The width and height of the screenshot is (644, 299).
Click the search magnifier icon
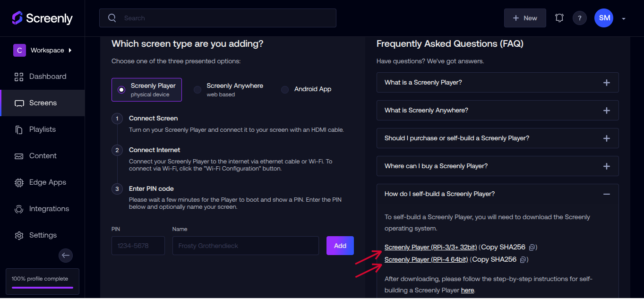pos(112,18)
